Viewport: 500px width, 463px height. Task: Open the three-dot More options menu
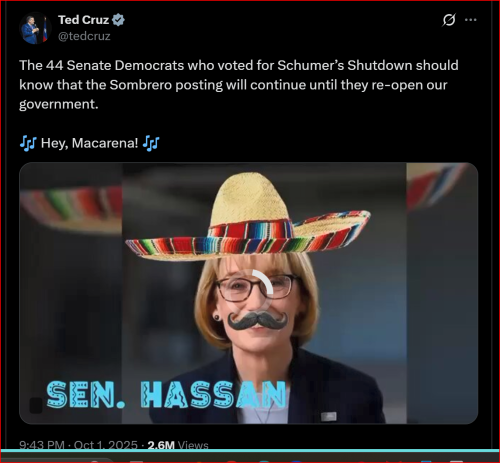(x=471, y=20)
